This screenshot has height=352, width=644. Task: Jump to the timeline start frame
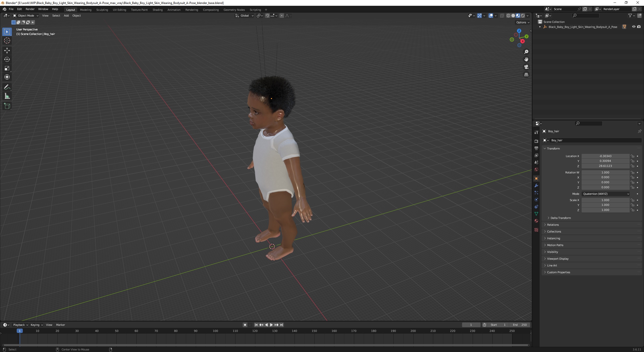point(256,325)
